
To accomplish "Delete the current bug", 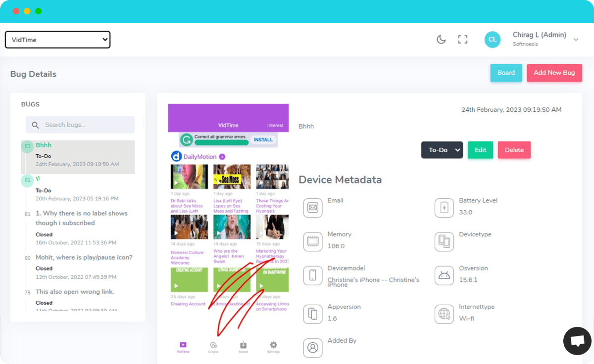I will tap(514, 150).
